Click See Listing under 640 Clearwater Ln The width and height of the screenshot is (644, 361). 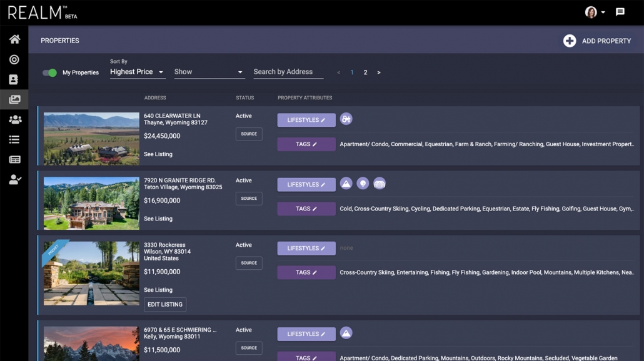[158, 154]
